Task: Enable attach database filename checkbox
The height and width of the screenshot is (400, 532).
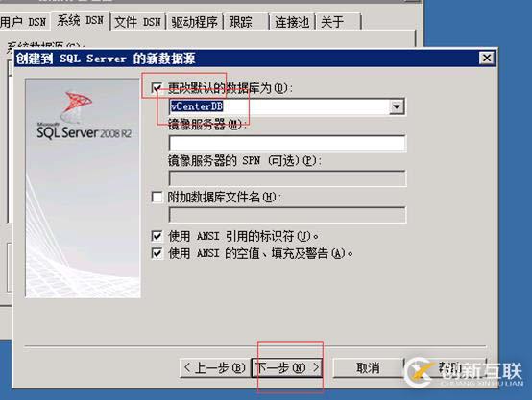Action: pyautogui.click(x=157, y=197)
